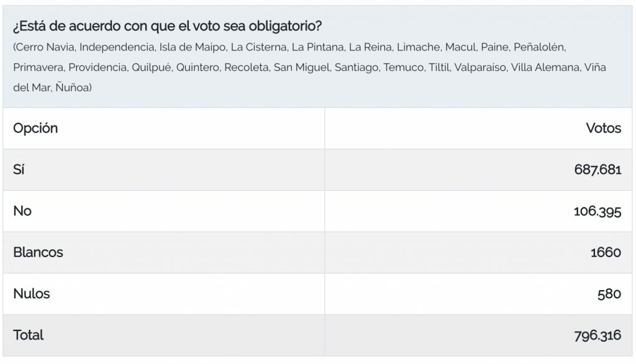Click the question heading about voto obligatorio
This screenshot has height=364, width=636.
tap(167, 26)
